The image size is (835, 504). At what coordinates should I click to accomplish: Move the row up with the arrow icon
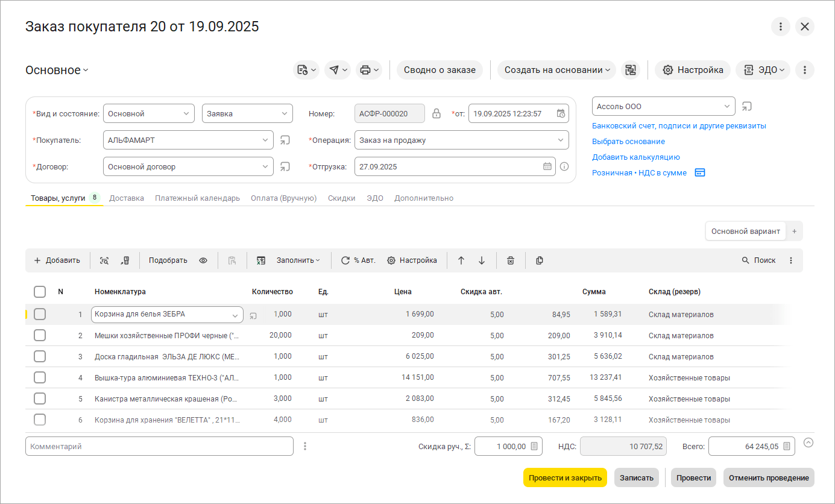click(x=461, y=260)
